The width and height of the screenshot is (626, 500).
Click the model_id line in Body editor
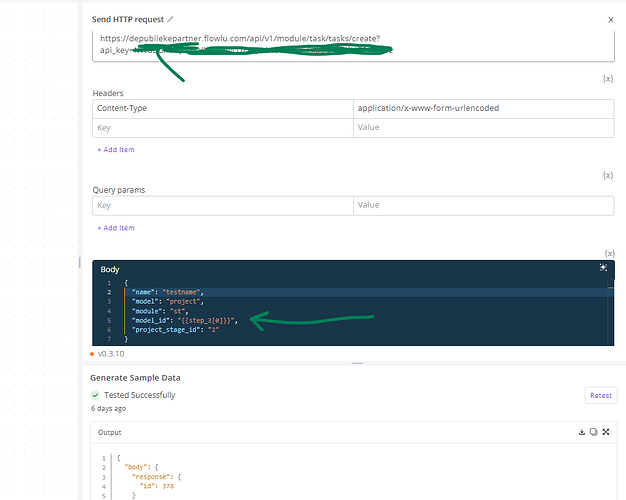point(185,321)
